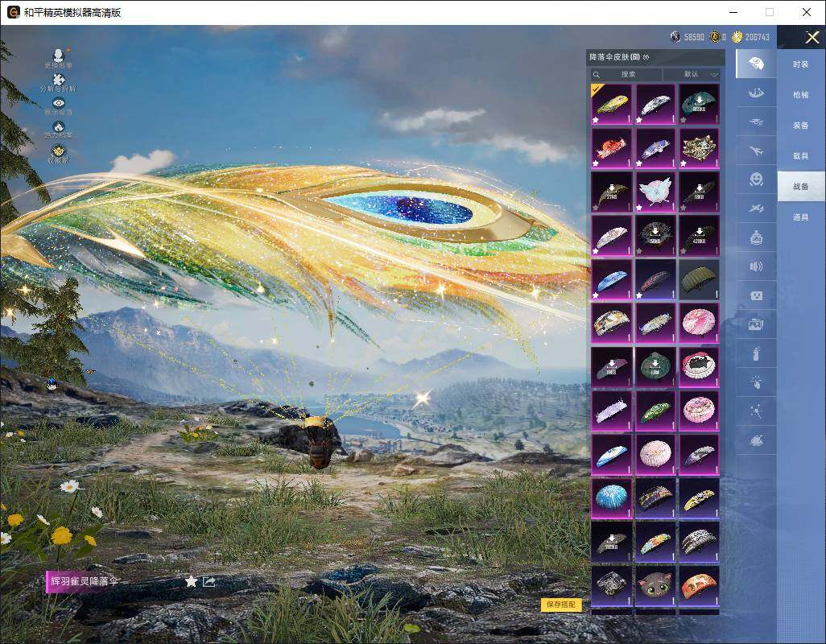Switch to the 载具 tab

[801, 156]
